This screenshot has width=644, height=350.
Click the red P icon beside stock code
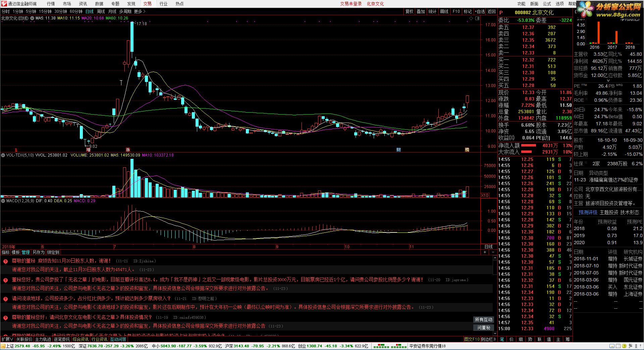coord(501,12)
